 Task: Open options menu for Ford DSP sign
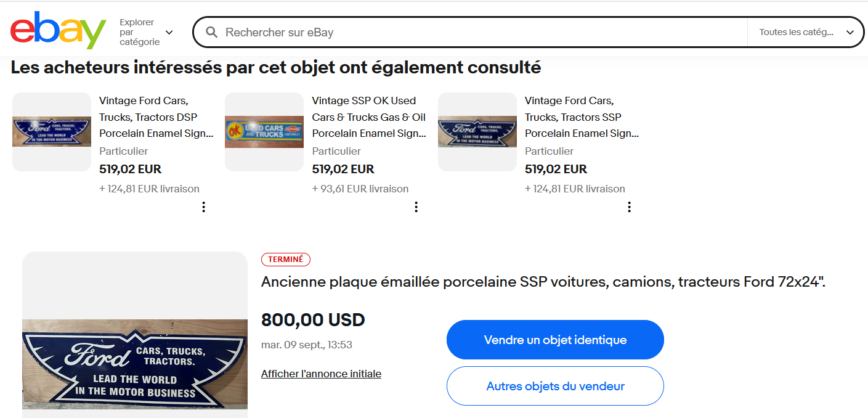tap(203, 207)
